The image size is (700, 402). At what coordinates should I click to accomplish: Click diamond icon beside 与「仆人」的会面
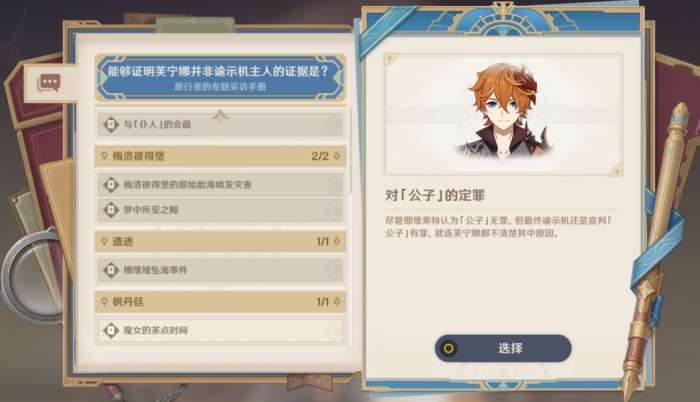110,124
